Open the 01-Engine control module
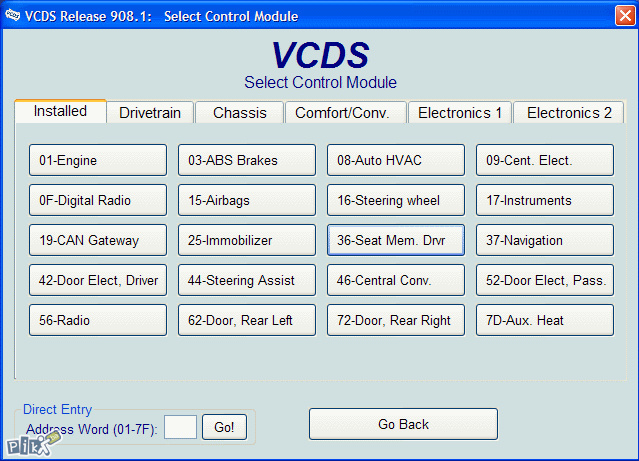 [98, 160]
